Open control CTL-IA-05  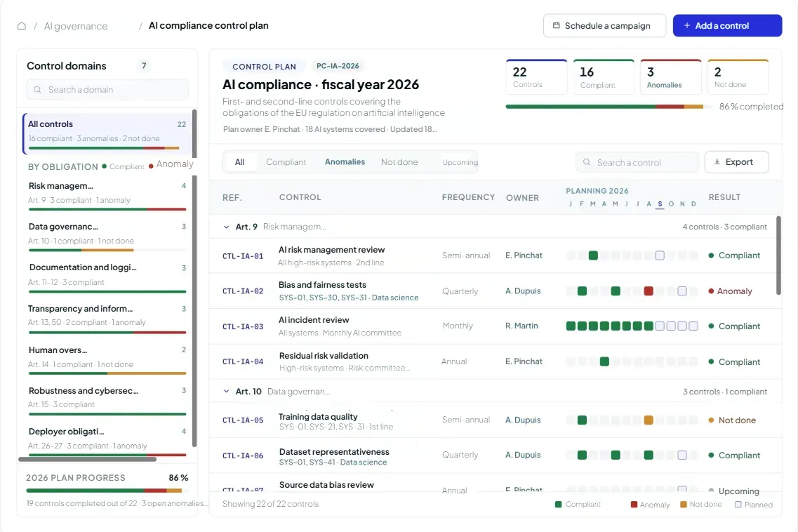(243, 420)
